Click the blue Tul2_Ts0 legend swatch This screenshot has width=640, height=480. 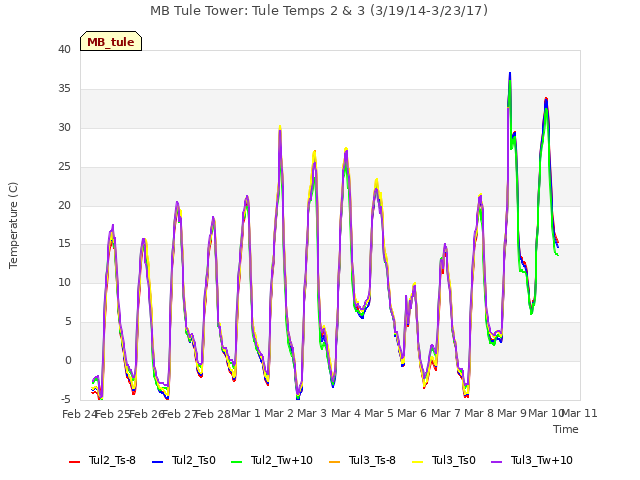point(157,462)
